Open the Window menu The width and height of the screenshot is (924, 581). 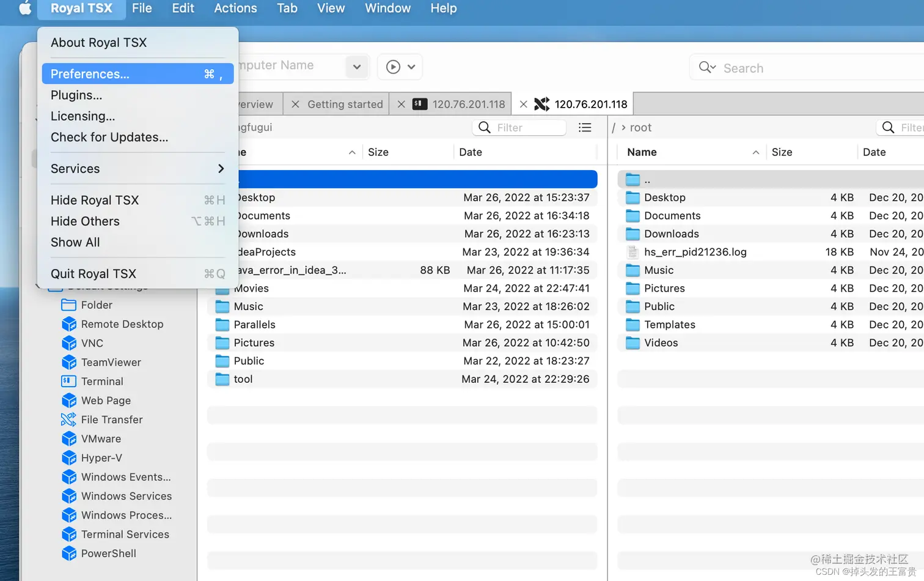pos(387,9)
